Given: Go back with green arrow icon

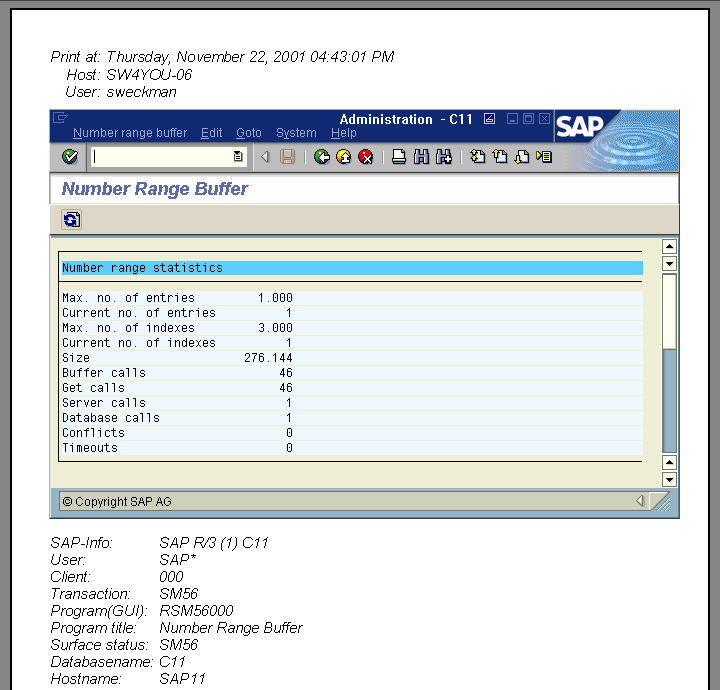Looking at the screenshot, I should tap(322, 157).
